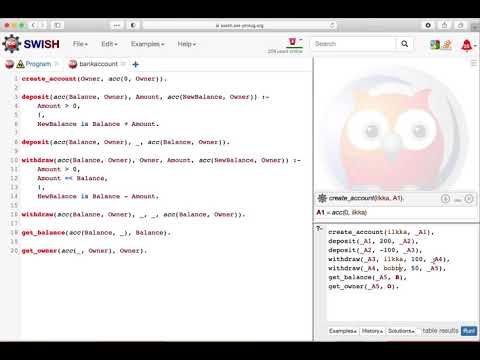Click the users online indicator icon
This screenshot has width=480, height=360.
pyautogui.click(x=293, y=42)
